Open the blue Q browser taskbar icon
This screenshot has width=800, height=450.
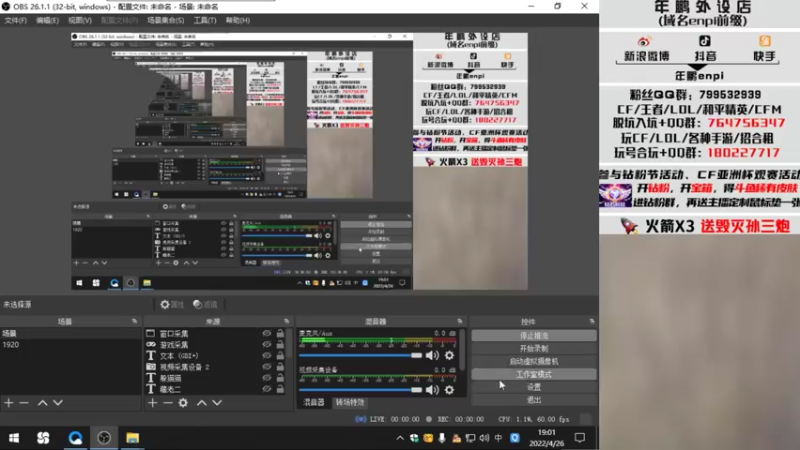point(75,438)
